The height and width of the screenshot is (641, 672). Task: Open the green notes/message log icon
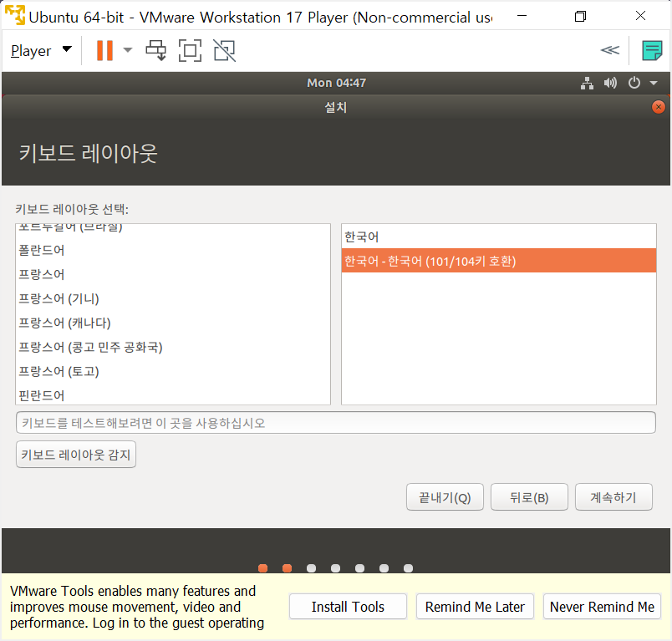point(652,50)
